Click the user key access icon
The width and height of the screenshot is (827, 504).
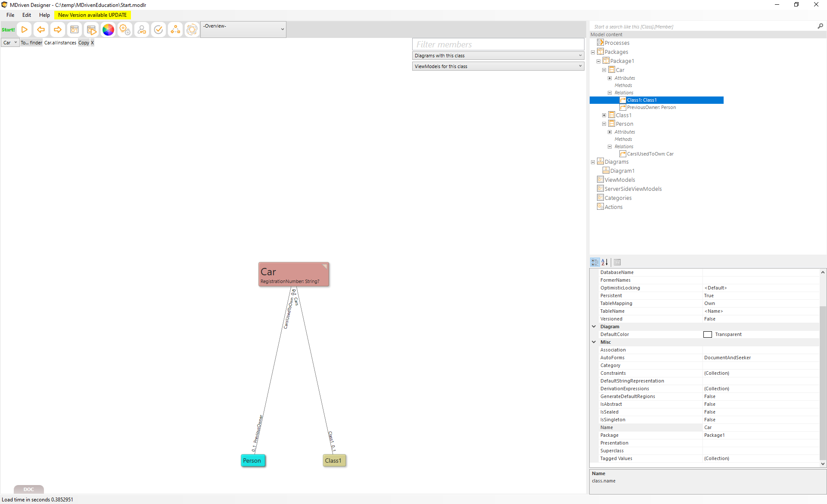coord(142,30)
